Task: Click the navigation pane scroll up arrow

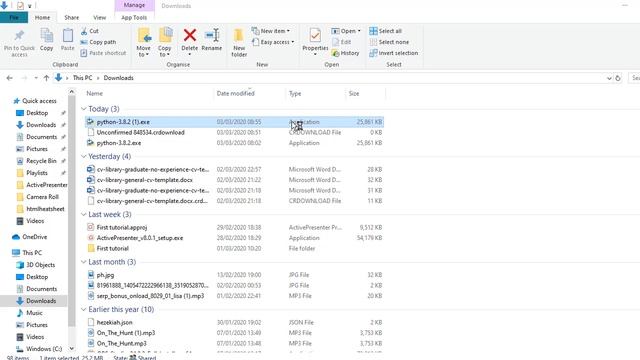Action: point(72,92)
